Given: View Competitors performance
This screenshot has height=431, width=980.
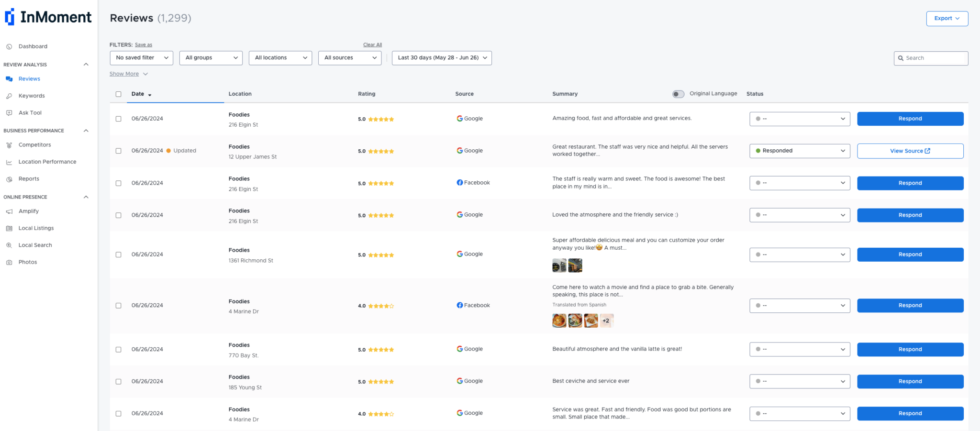Looking at the screenshot, I should click(34, 144).
